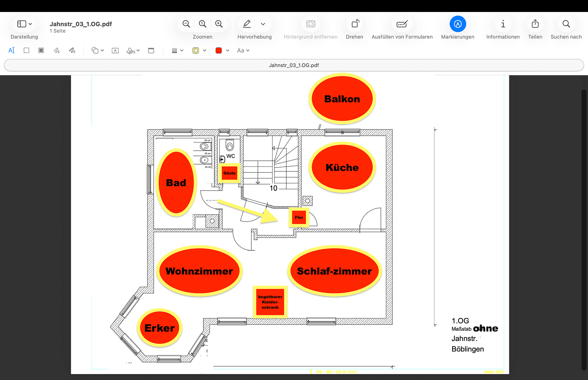Open the red fill color swatch
Screen dimensions: 588x380
(219, 50)
